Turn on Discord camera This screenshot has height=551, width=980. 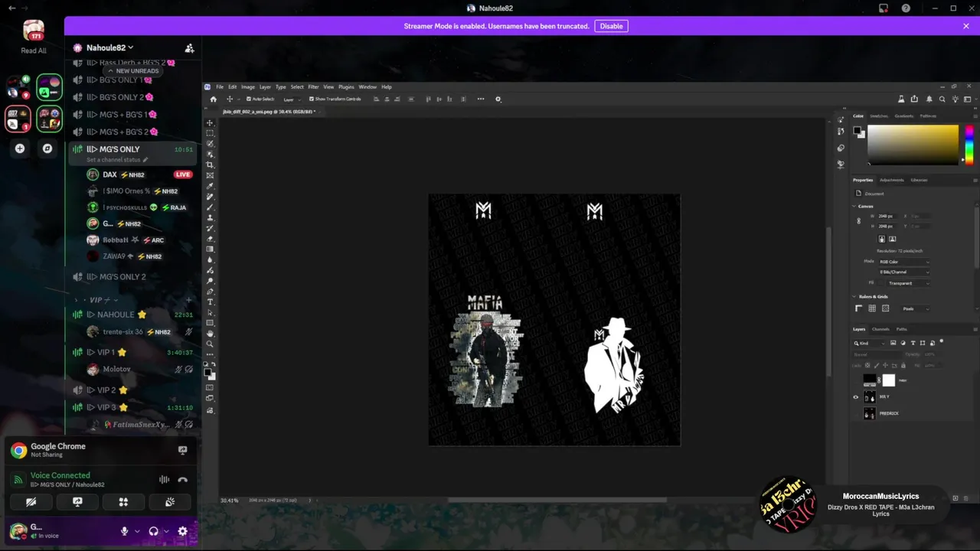point(31,502)
